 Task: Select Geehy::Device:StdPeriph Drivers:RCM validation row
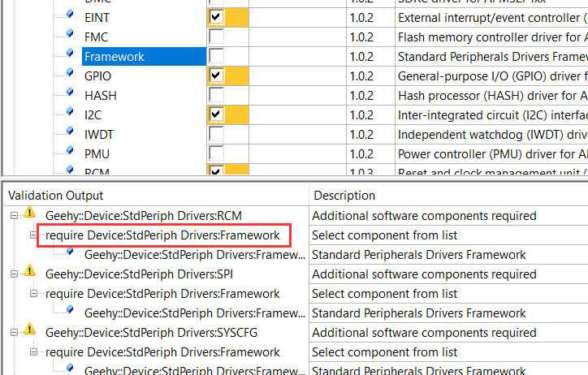click(144, 216)
